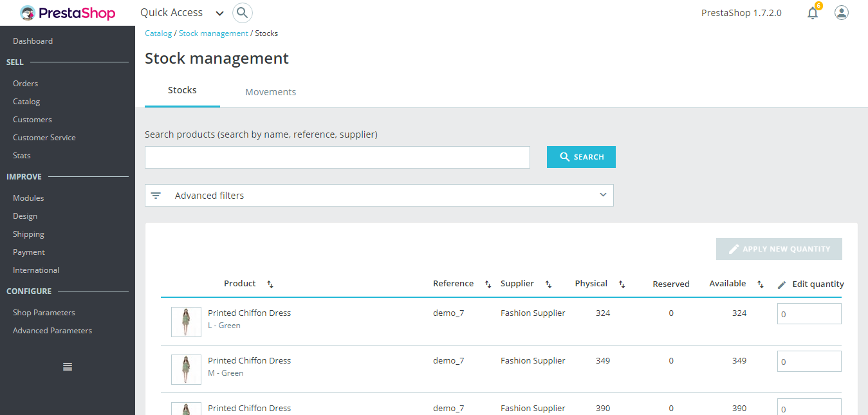This screenshot has width=868, height=415.
Task: Sort by Available column arrows
Action: (760, 284)
